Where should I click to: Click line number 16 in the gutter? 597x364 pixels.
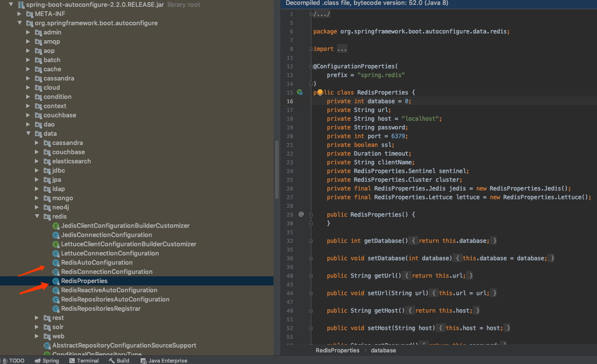point(290,101)
